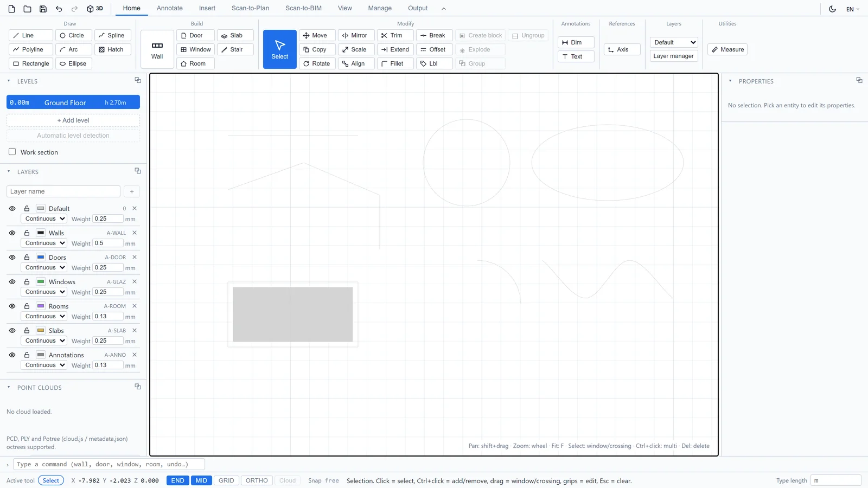The image size is (868, 488).
Task: Toggle END snap in status bar
Action: [178, 480]
